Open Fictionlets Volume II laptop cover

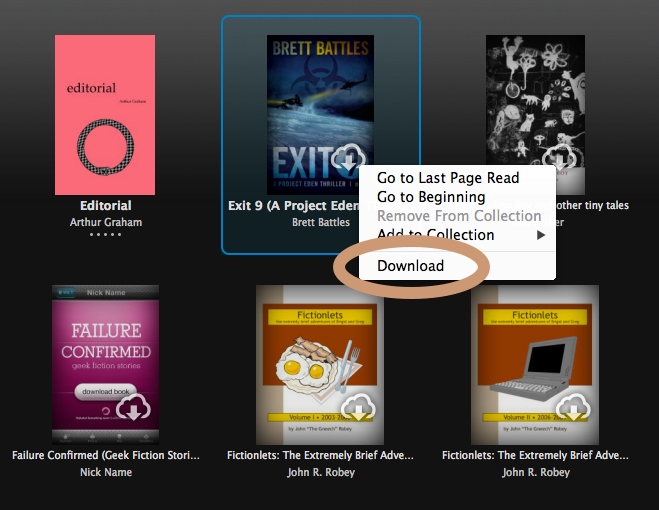pyautogui.click(x=535, y=365)
